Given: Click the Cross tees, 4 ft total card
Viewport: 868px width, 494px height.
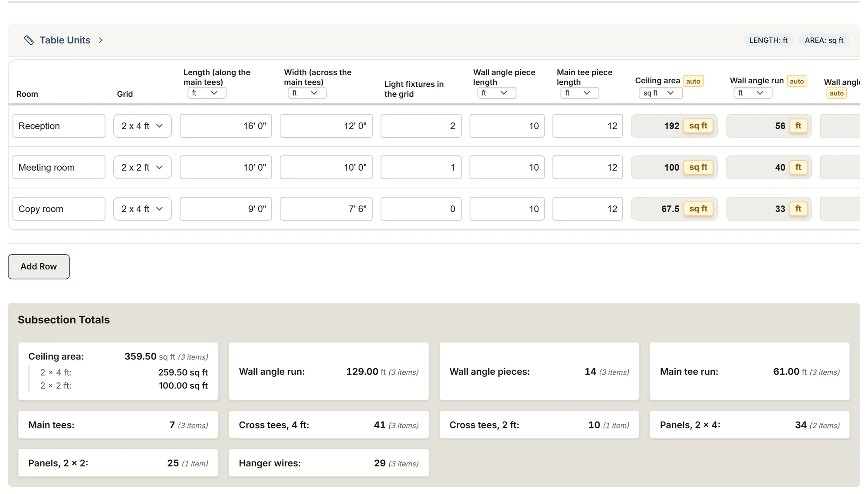Looking at the screenshot, I should click(x=329, y=425).
